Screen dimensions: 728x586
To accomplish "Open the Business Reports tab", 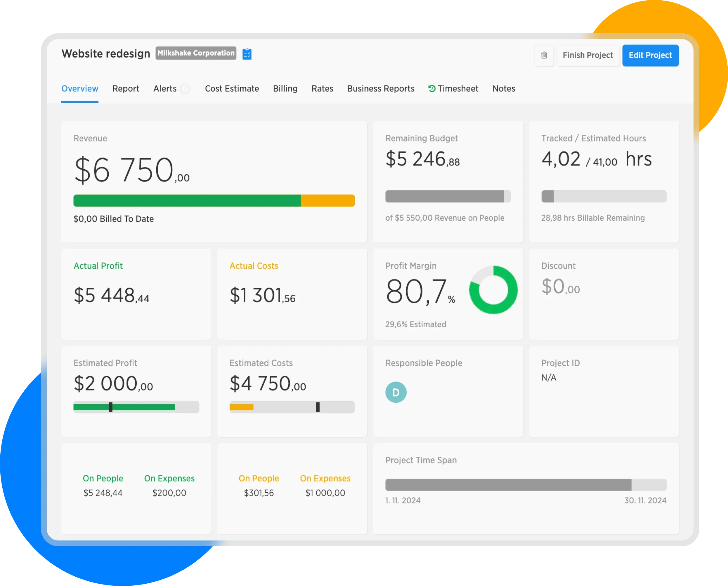I will pos(381,88).
